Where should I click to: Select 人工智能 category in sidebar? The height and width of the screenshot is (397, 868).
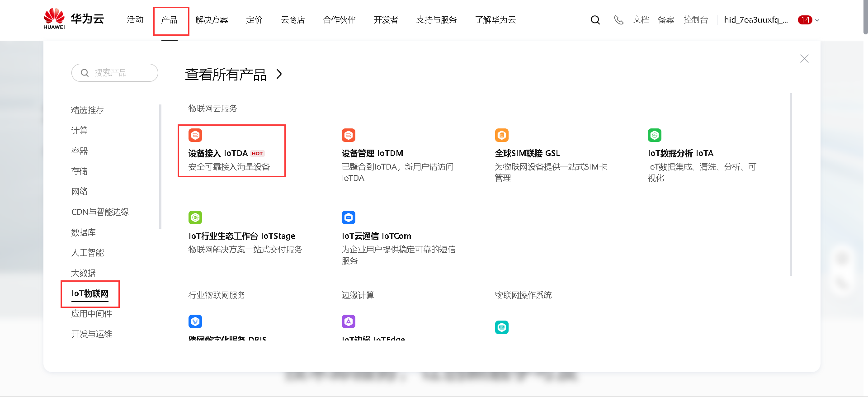tap(88, 253)
